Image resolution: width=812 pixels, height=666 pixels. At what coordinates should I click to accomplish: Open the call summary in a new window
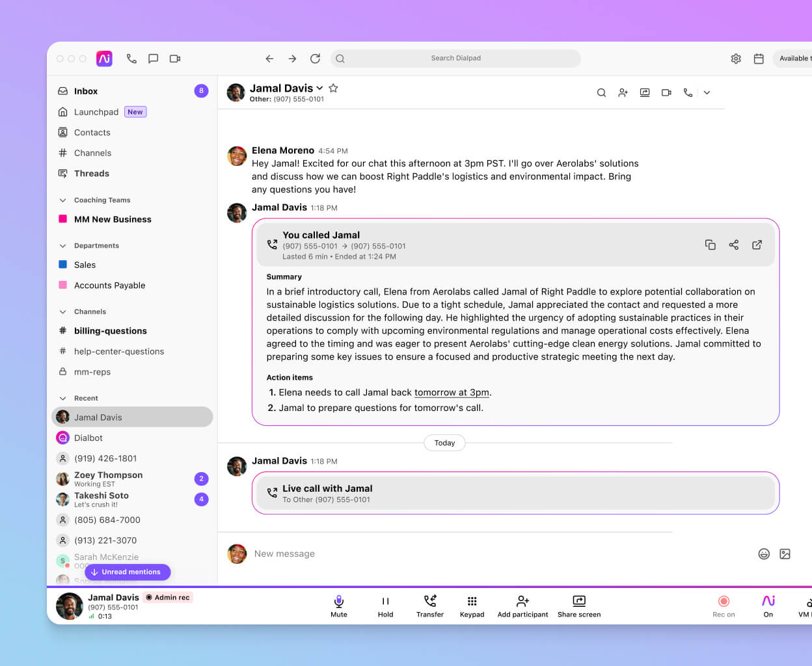pyautogui.click(x=757, y=245)
